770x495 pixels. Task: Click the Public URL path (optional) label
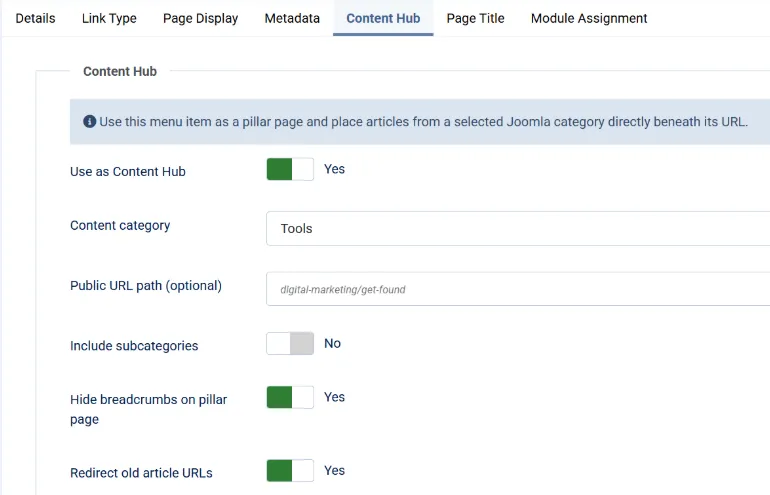click(x=146, y=286)
